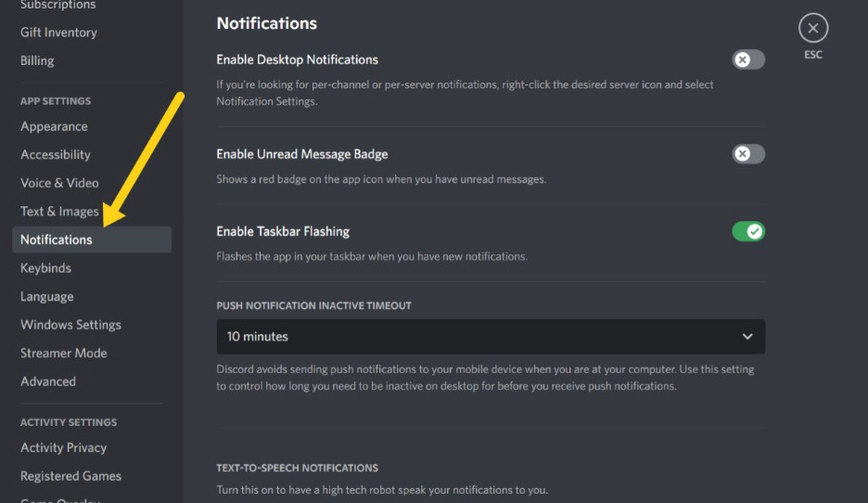
Task: Open Gift Inventory page
Action: [58, 32]
